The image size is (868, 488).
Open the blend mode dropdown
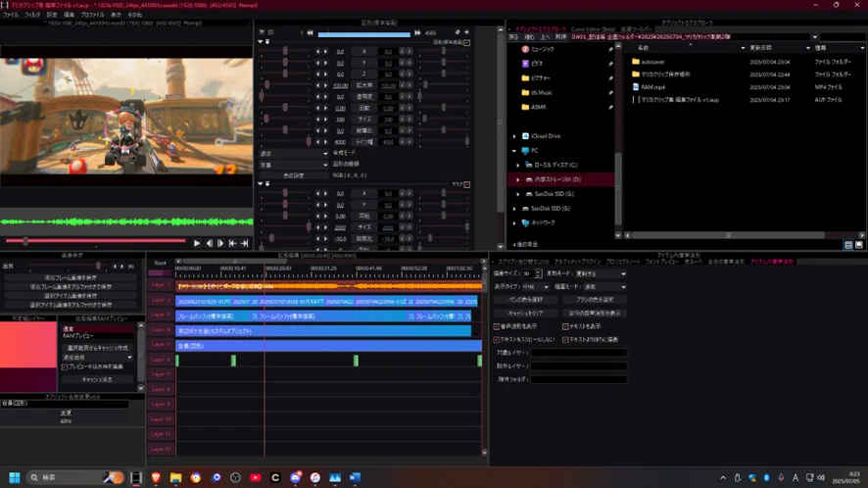pyautogui.click(x=294, y=154)
